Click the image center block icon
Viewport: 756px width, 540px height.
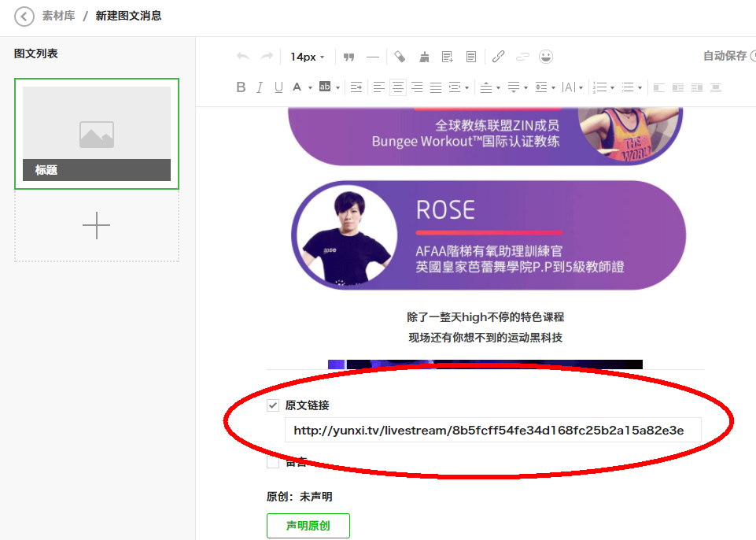[x=716, y=88]
